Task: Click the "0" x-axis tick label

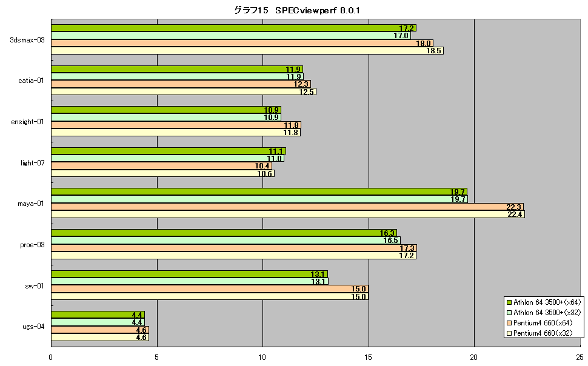Action: pos(51,358)
